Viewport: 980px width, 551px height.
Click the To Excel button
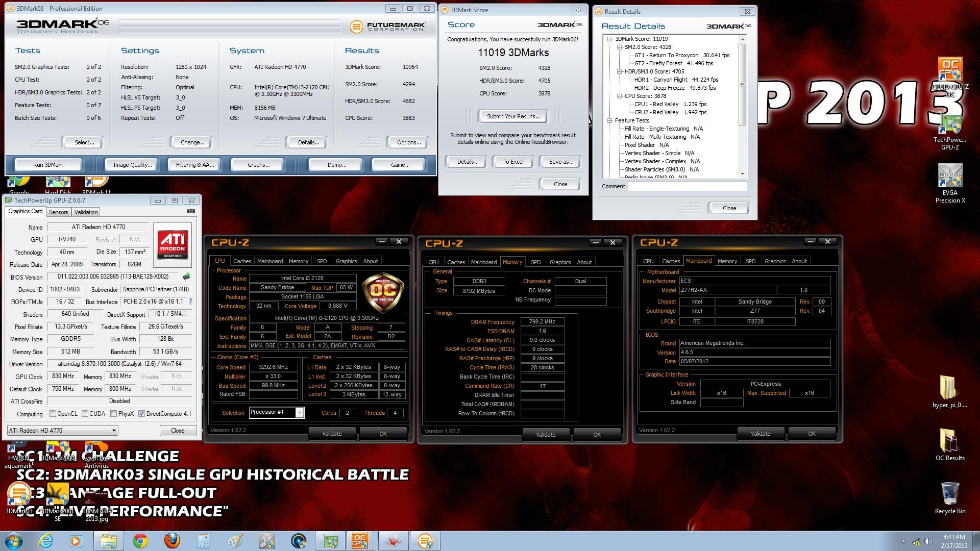coord(513,162)
